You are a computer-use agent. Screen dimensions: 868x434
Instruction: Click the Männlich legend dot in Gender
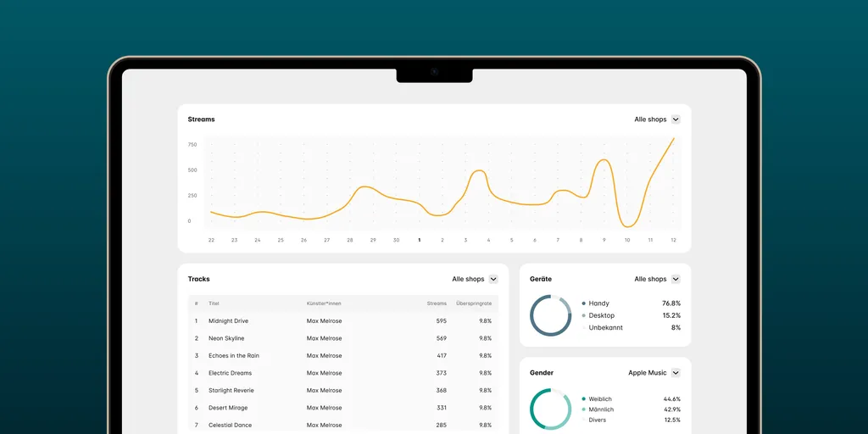pos(584,409)
